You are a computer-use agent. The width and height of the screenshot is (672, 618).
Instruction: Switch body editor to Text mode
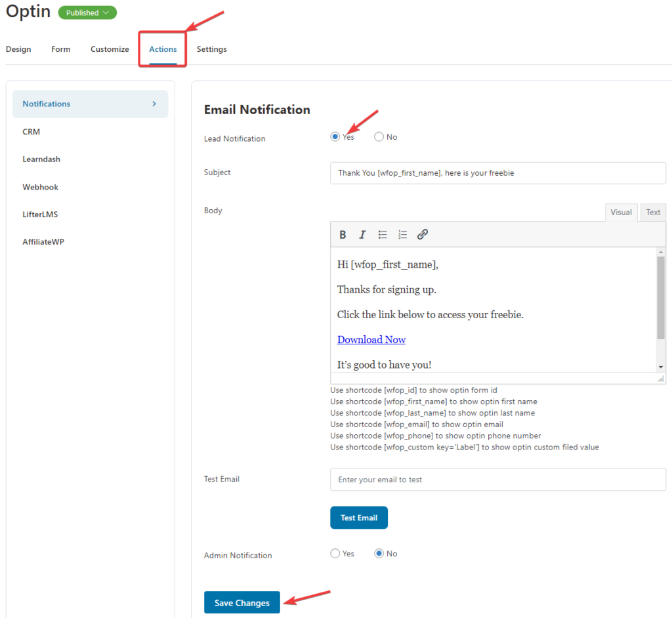click(x=653, y=212)
